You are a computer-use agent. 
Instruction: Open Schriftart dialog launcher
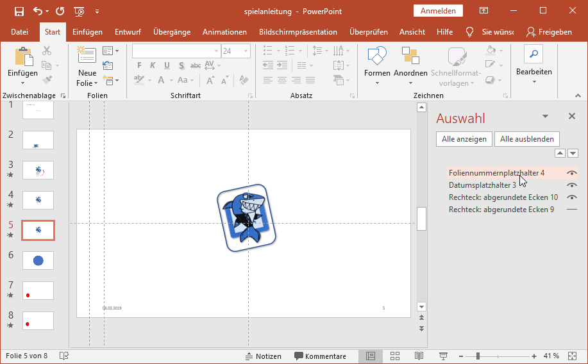(x=250, y=96)
